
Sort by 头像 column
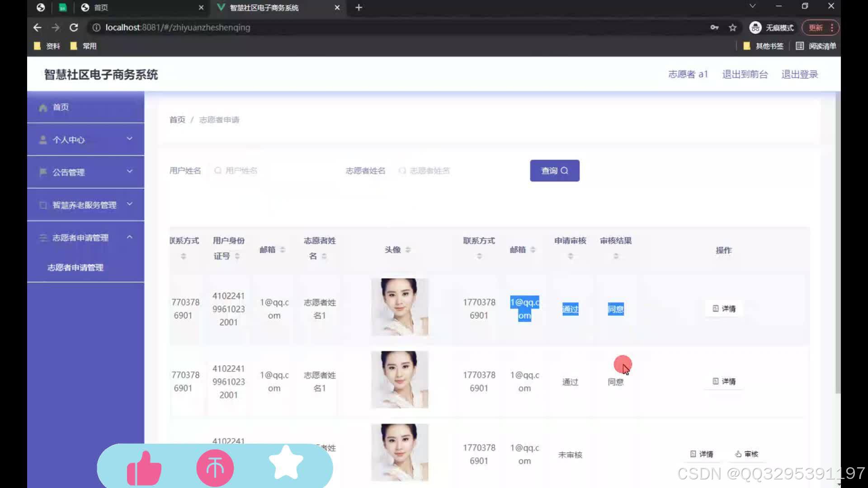tap(408, 250)
